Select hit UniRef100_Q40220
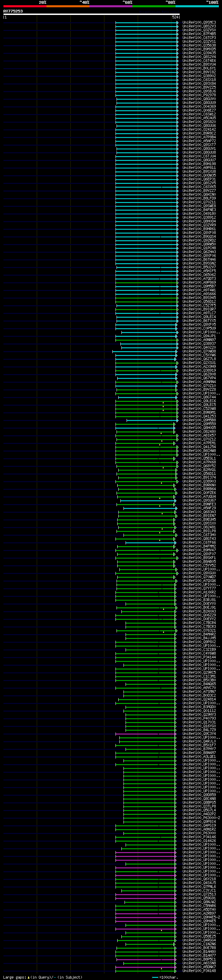222x980 pixels. point(199,347)
